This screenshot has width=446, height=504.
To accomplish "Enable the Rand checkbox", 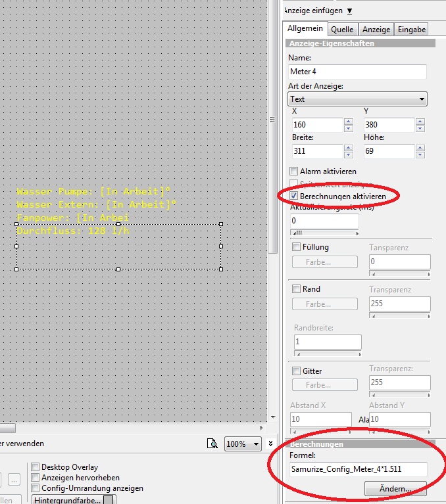I will coord(296,288).
